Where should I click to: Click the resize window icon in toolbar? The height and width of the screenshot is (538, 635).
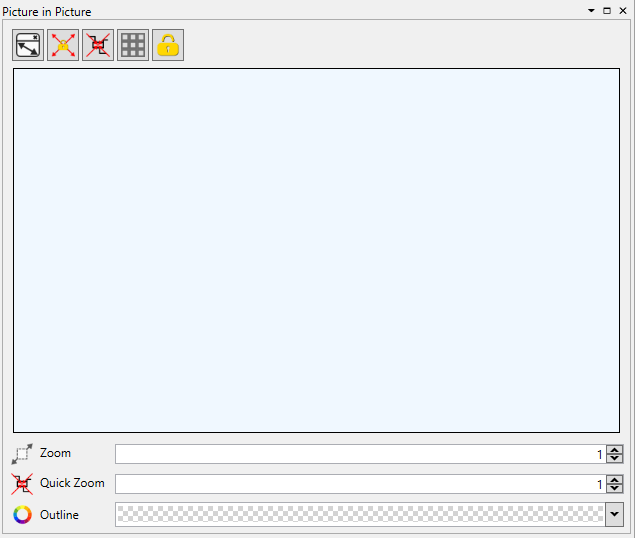(x=28, y=45)
